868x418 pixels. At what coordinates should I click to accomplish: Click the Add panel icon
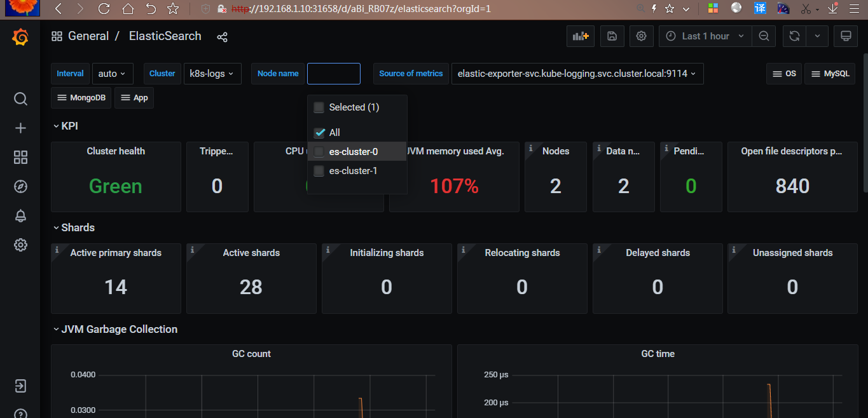point(581,36)
